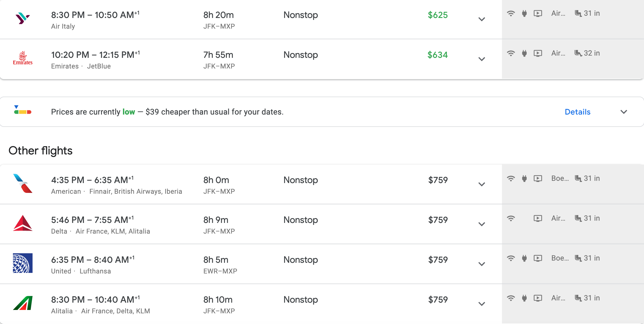Expand the price insights chevron
Image resolution: width=644 pixels, height=324 pixels.
624,112
